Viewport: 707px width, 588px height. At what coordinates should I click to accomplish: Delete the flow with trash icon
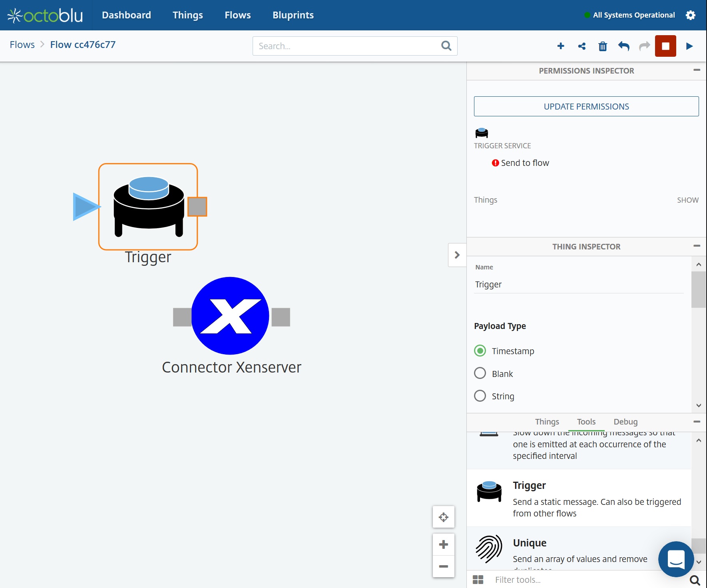(603, 46)
